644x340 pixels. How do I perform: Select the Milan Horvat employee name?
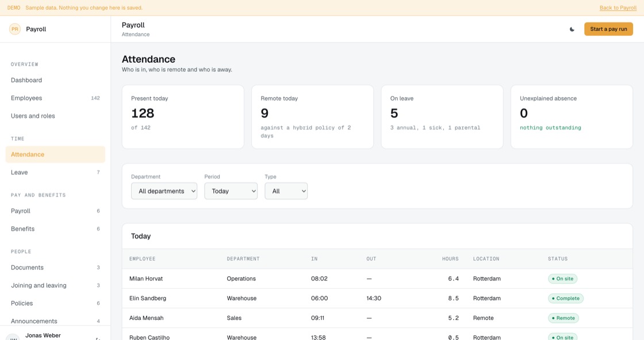pos(146,279)
